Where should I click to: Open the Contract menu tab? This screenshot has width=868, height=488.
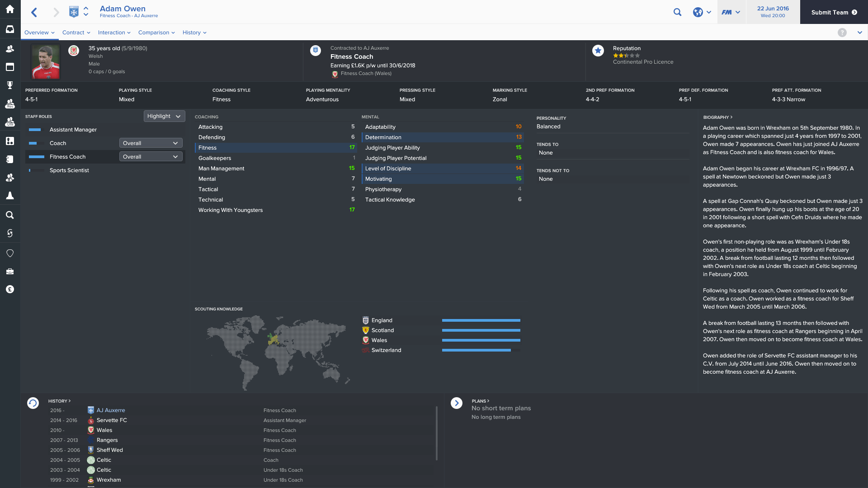point(76,33)
